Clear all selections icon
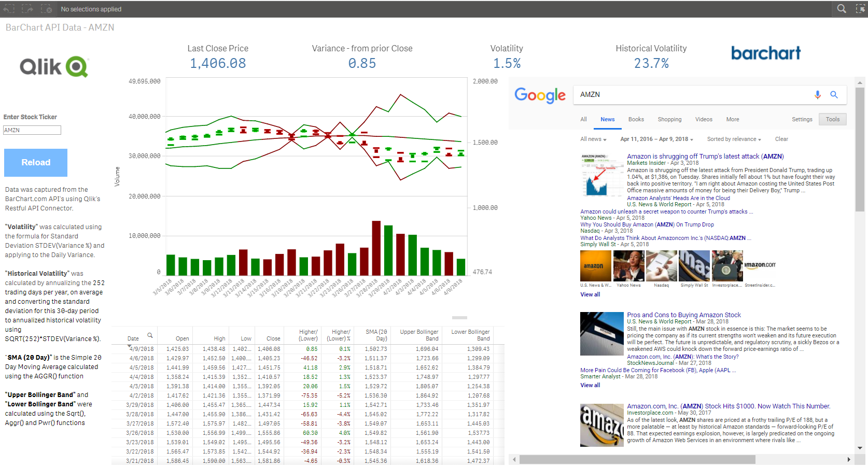Screen dimensions: 868x467 tap(46, 9)
